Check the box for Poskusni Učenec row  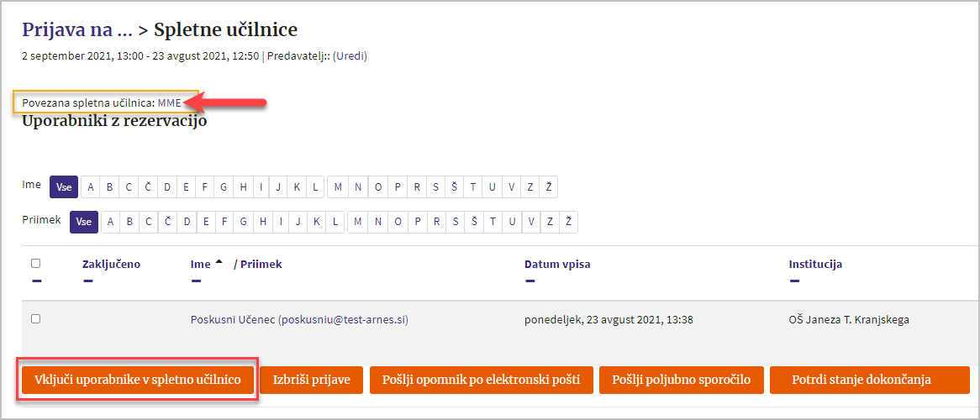click(x=35, y=318)
